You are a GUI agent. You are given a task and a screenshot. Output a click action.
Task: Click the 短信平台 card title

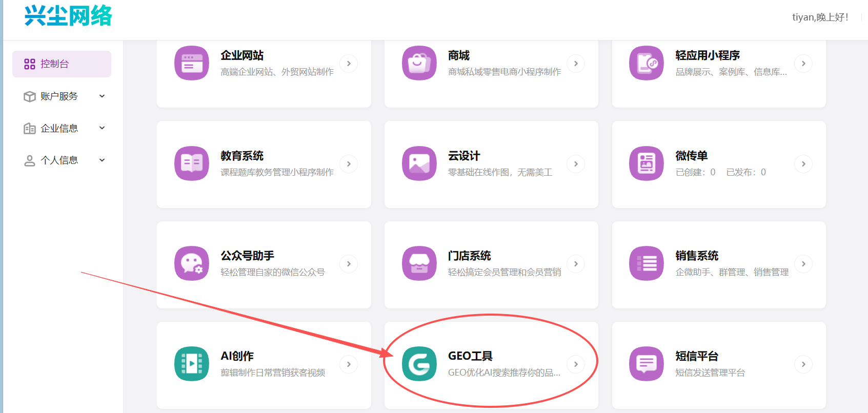click(x=697, y=356)
